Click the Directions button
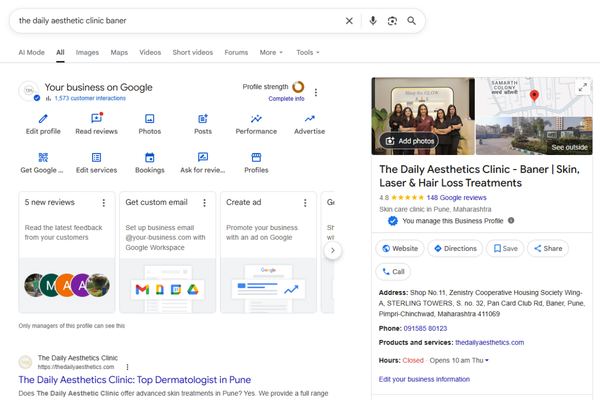Viewport: 600px width, 400px height. (x=455, y=248)
